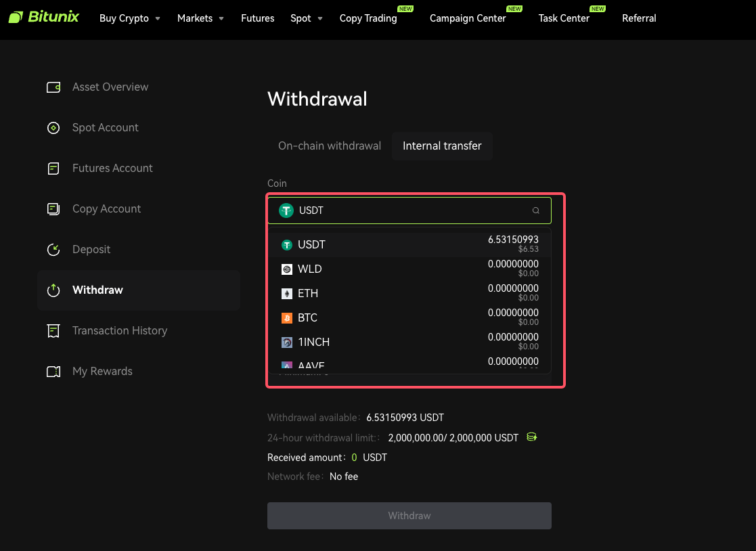Click the Withdrawal page heading
Screen dimensions: 756x551
[317, 100]
